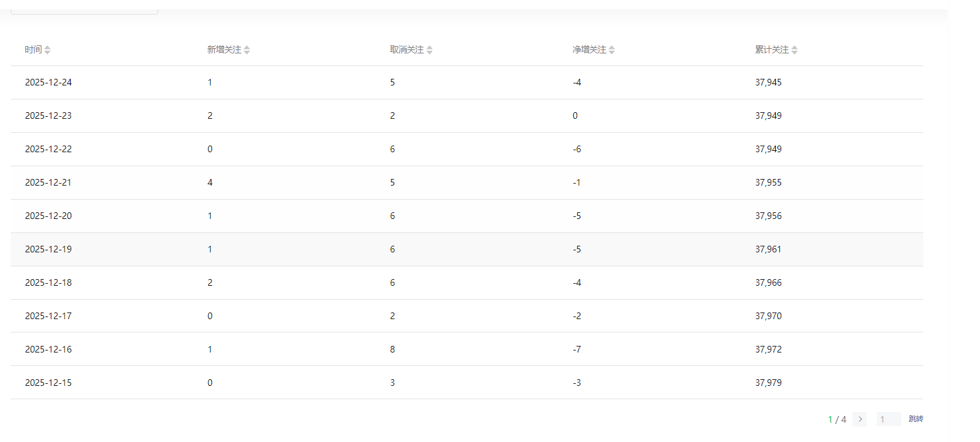Select the 2025-12-21 date entry
The image size is (980, 442).
tap(48, 183)
